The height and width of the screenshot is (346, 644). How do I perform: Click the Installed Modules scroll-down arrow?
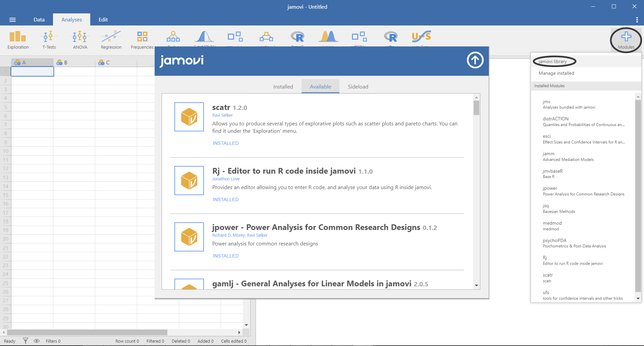(x=638, y=298)
